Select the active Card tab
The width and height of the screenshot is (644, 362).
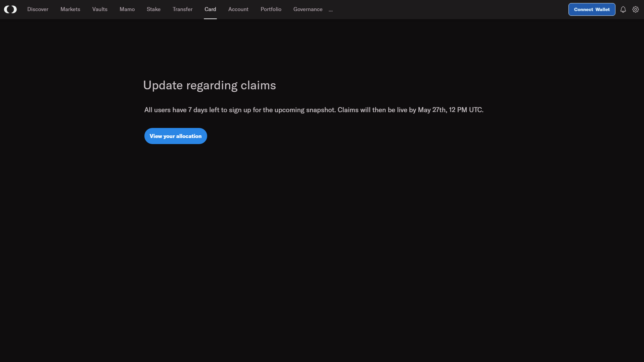[x=210, y=9]
